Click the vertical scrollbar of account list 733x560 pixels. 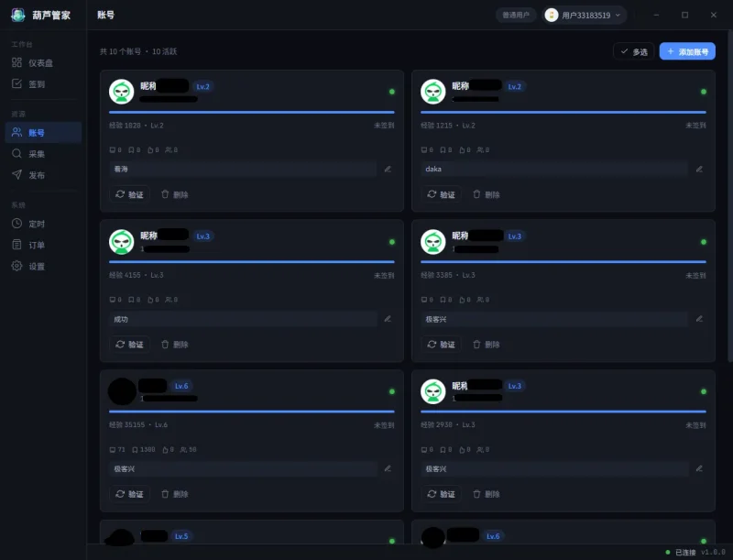point(730,196)
